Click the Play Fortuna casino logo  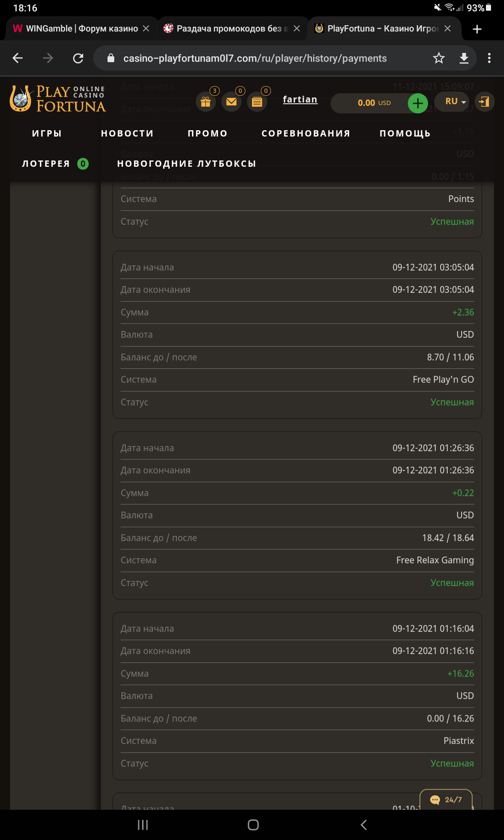(x=58, y=99)
